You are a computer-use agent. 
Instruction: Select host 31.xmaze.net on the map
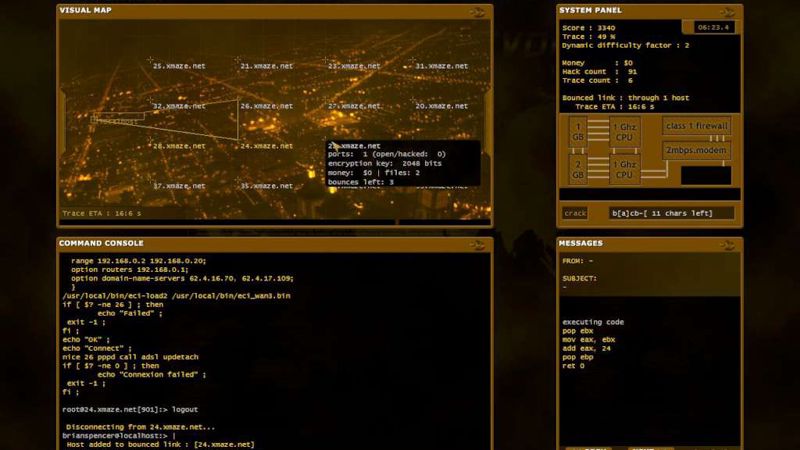[441, 66]
